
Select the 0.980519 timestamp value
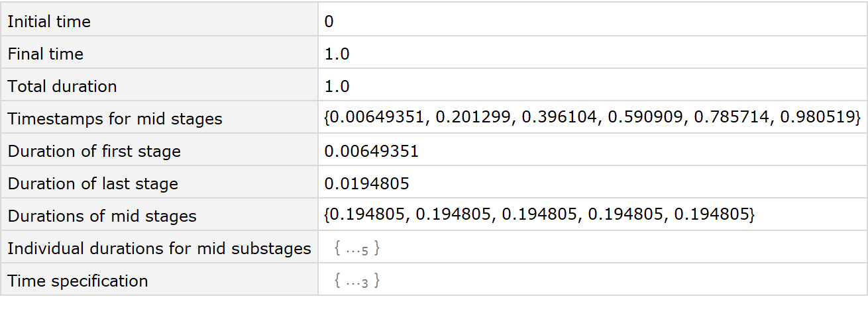click(820, 118)
